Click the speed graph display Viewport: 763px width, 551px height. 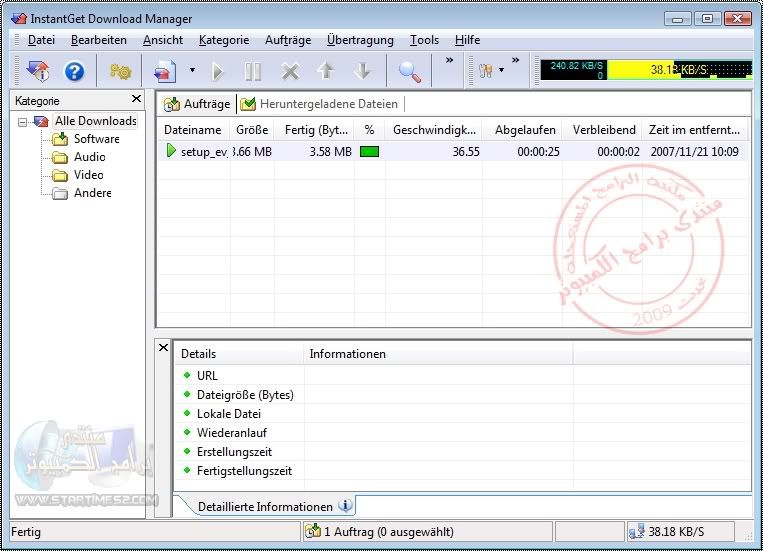(x=646, y=70)
